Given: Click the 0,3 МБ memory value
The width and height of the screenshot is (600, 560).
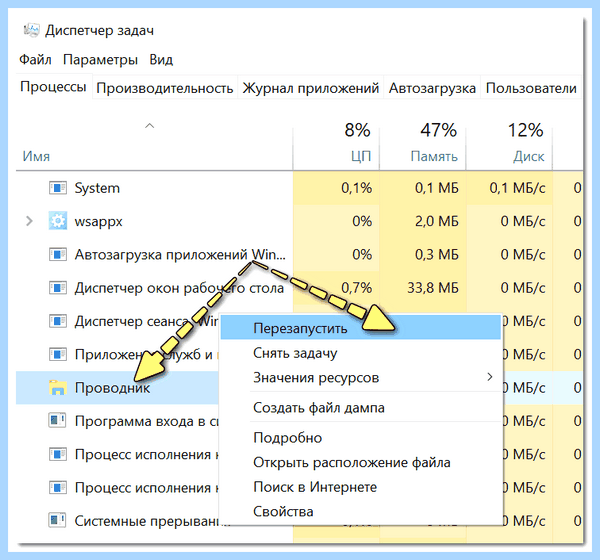Looking at the screenshot, I should point(437,255).
